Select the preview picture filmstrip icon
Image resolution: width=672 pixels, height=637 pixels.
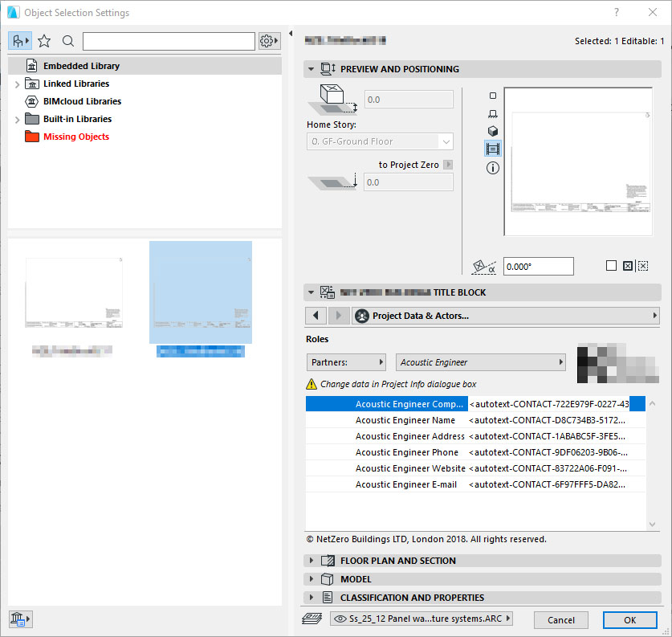[493, 149]
